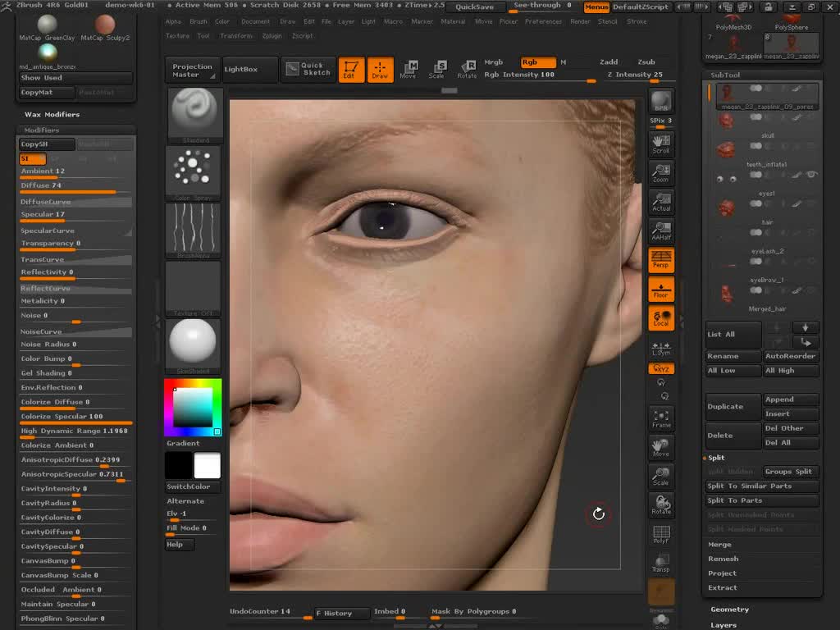Select the Rotate mode in top shelf

coord(467,70)
